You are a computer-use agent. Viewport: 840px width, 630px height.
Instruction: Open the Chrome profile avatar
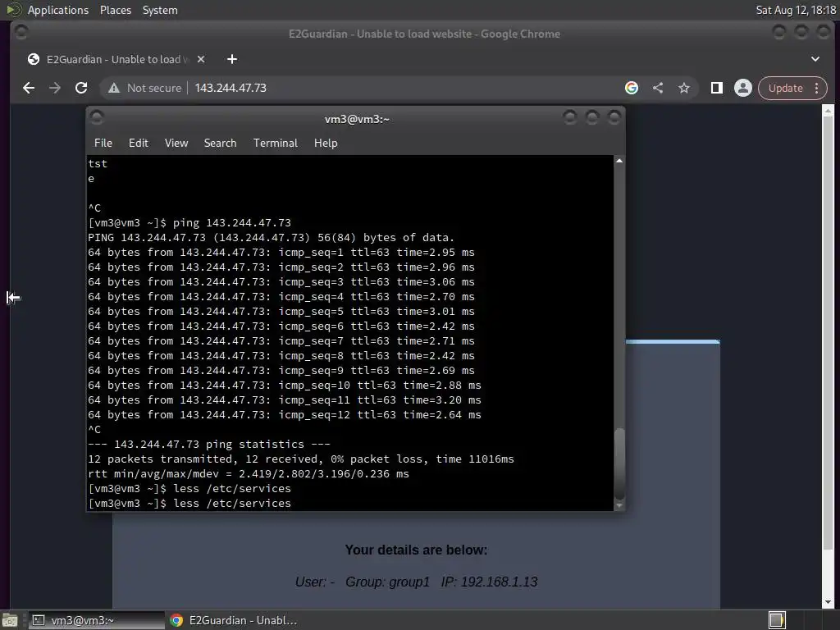click(743, 88)
